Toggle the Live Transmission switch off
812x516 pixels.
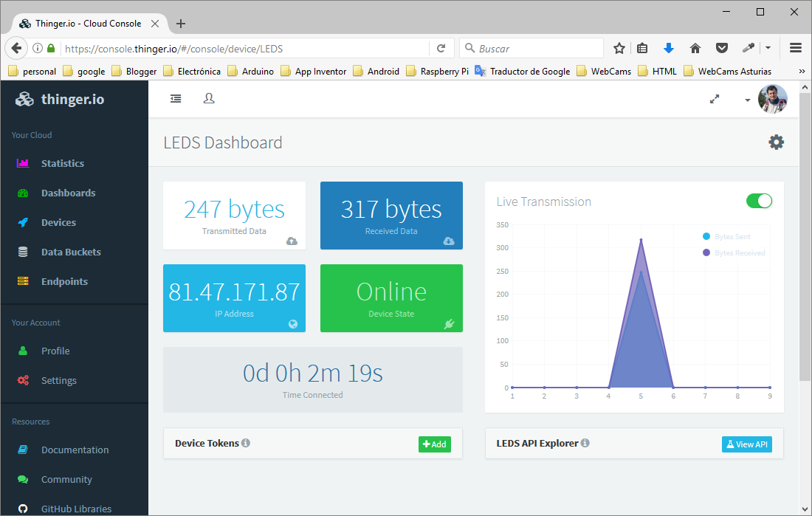759,201
